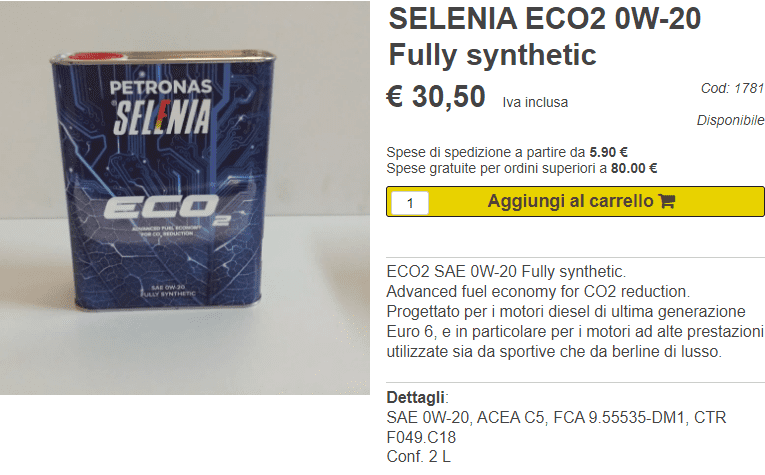The width and height of the screenshot is (765, 475).
Task: Click the Dettagli heading
Action: (416, 397)
